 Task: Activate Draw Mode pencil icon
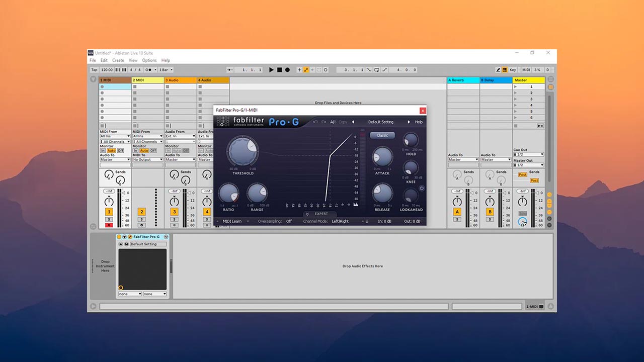pyautogui.click(x=498, y=70)
